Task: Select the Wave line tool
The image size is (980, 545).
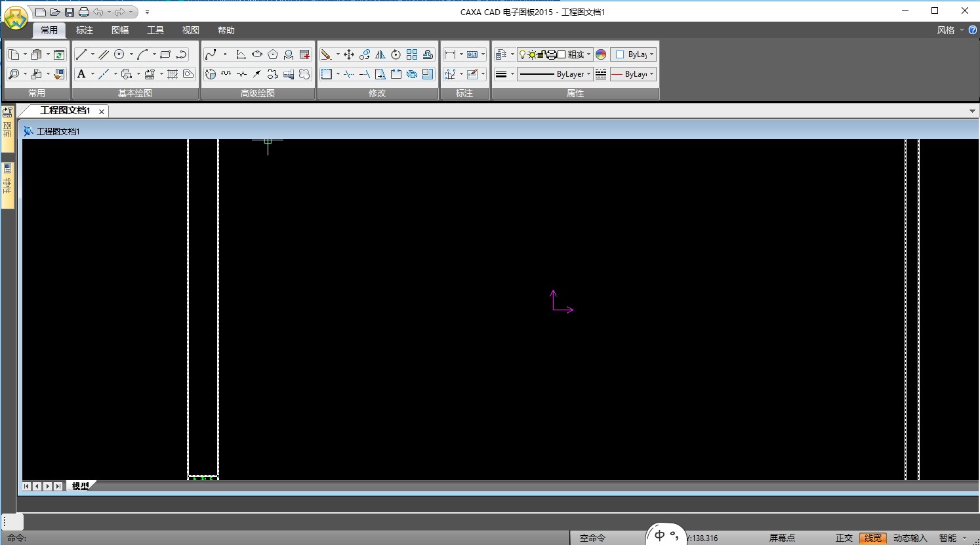Action: coord(226,74)
